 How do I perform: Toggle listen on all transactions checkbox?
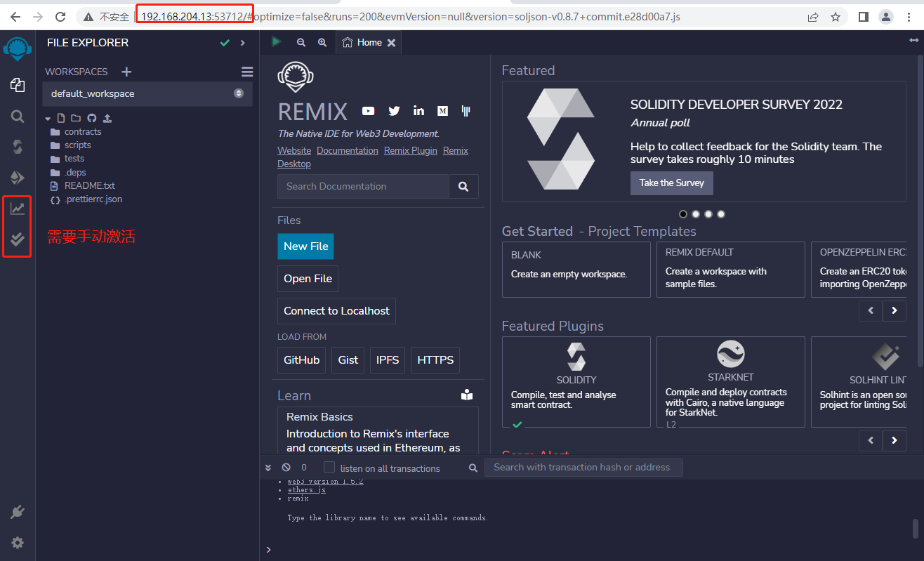click(x=329, y=467)
